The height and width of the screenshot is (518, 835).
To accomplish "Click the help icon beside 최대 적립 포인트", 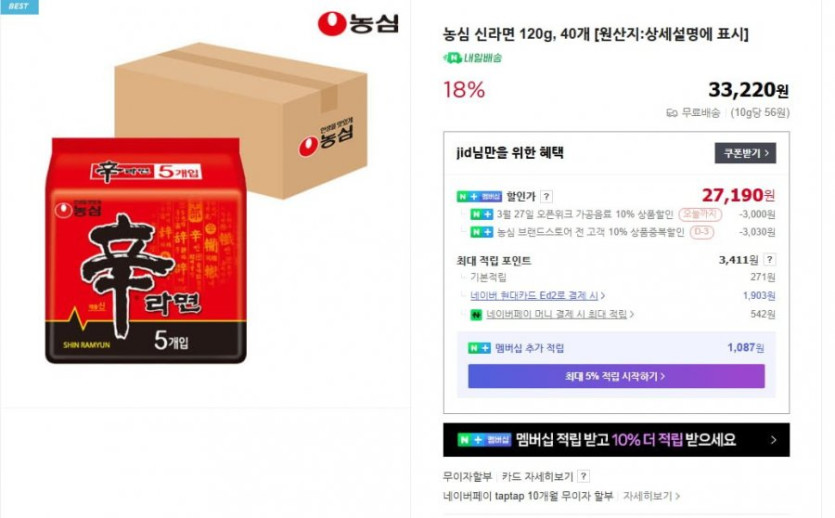I will [769, 260].
